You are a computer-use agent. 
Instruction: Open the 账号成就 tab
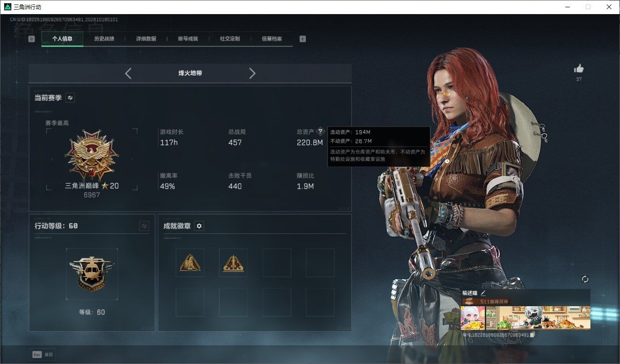[188, 39]
